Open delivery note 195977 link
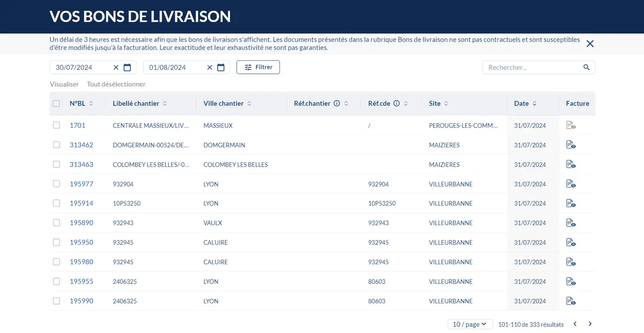Viewport: 644px width, 333px height. (x=81, y=184)
